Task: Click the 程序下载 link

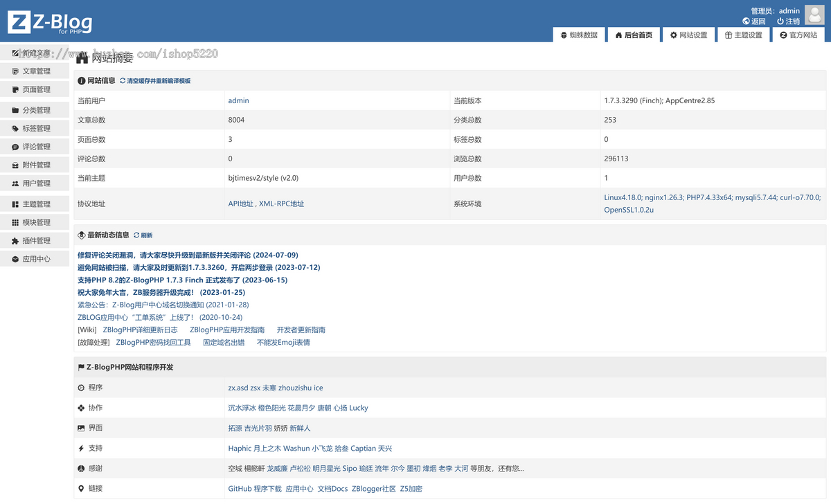Action: coord(268,488)
